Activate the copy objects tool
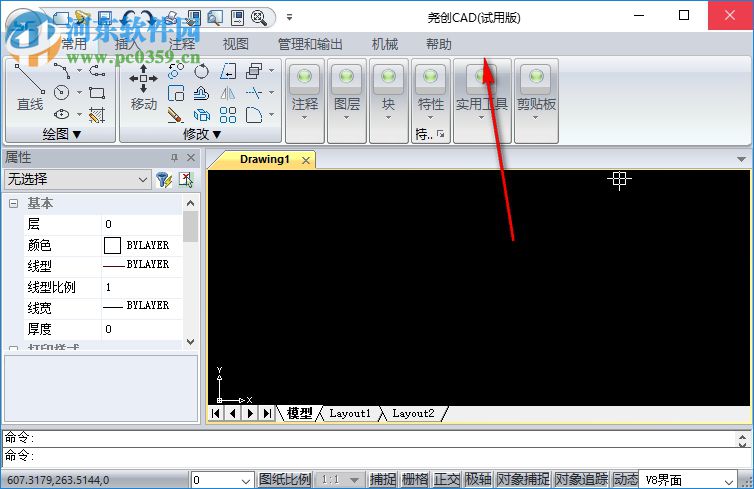The height and width of the screenshot is (489, 754). click(176, 71)
